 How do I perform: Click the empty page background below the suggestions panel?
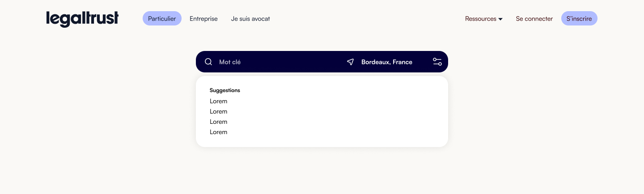[x=322, y=172]
